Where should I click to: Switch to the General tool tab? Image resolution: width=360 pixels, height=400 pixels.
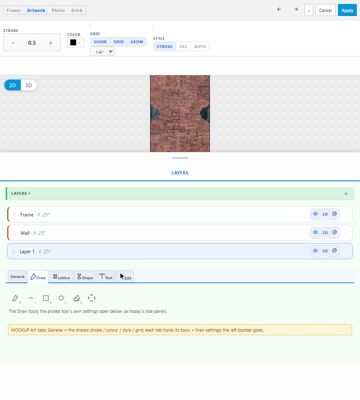[17, 277]
